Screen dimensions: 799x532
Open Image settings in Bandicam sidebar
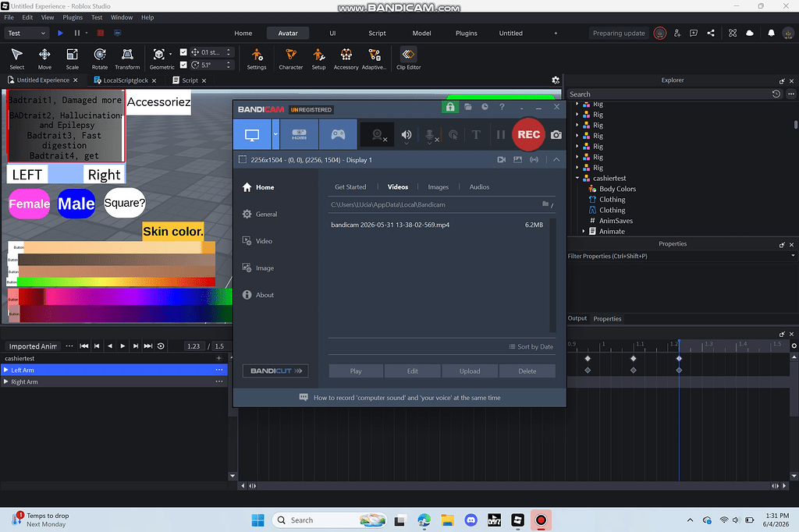[x=257, y=268]
